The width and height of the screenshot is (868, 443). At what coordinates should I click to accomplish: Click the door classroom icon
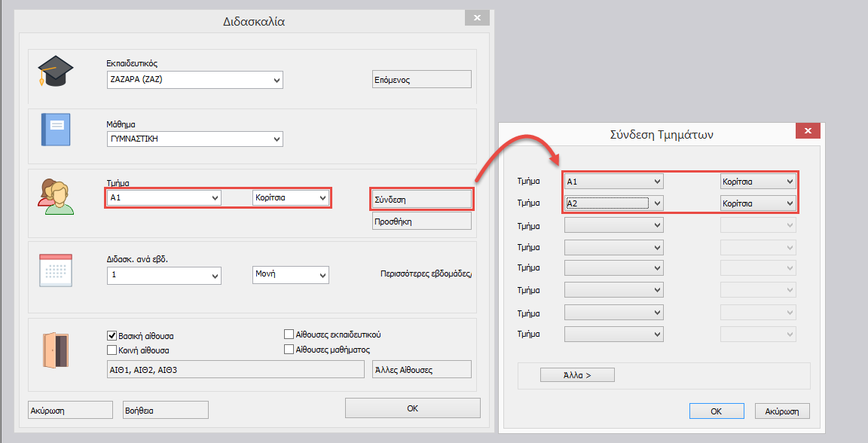pyautogui.click(x=55, y=350)
